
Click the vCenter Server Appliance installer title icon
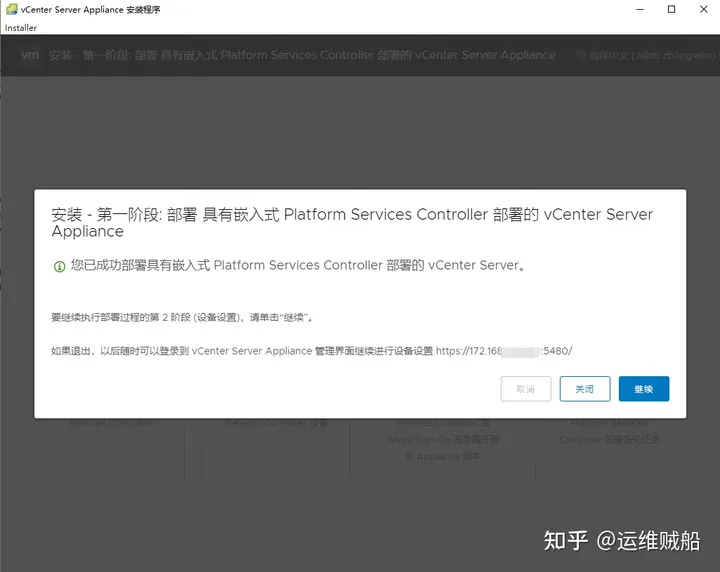pyautogui.click(x=12, y=9)
